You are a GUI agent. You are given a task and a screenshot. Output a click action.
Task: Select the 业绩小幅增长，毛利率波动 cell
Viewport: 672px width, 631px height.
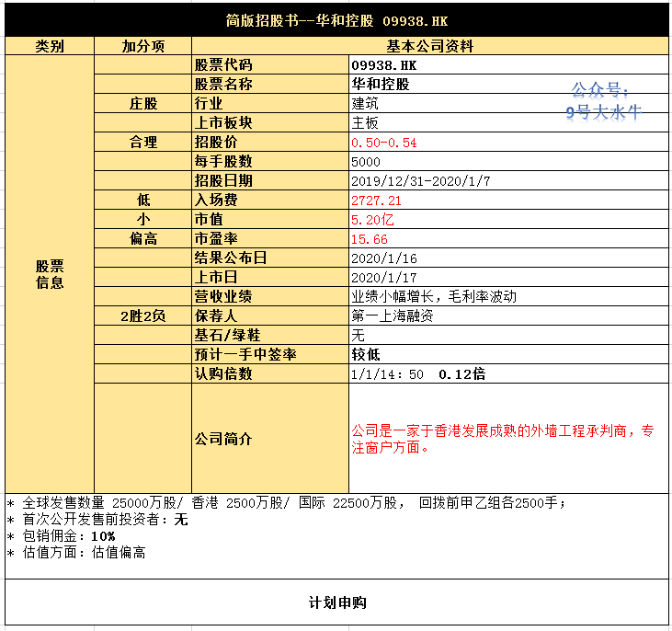508,296
